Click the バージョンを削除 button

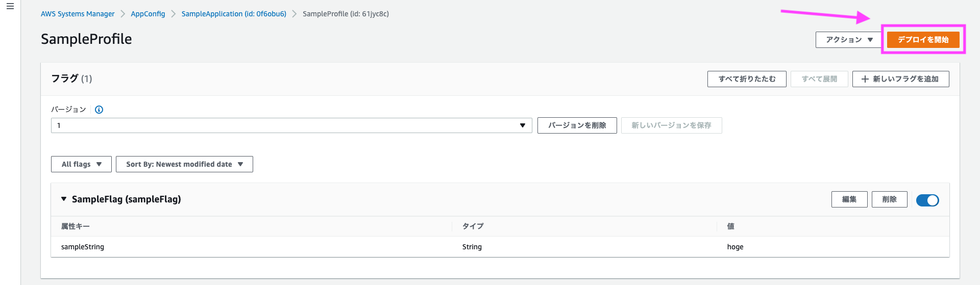click(577, 125)
